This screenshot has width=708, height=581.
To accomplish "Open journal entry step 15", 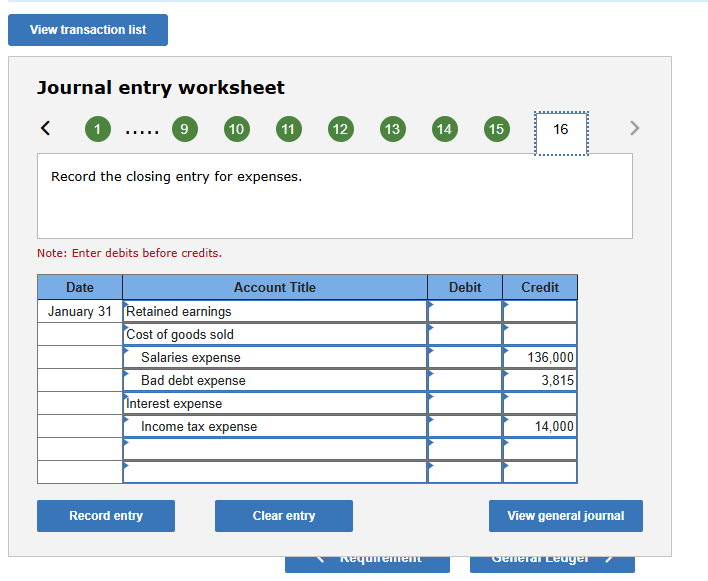I will click(497, 129).
